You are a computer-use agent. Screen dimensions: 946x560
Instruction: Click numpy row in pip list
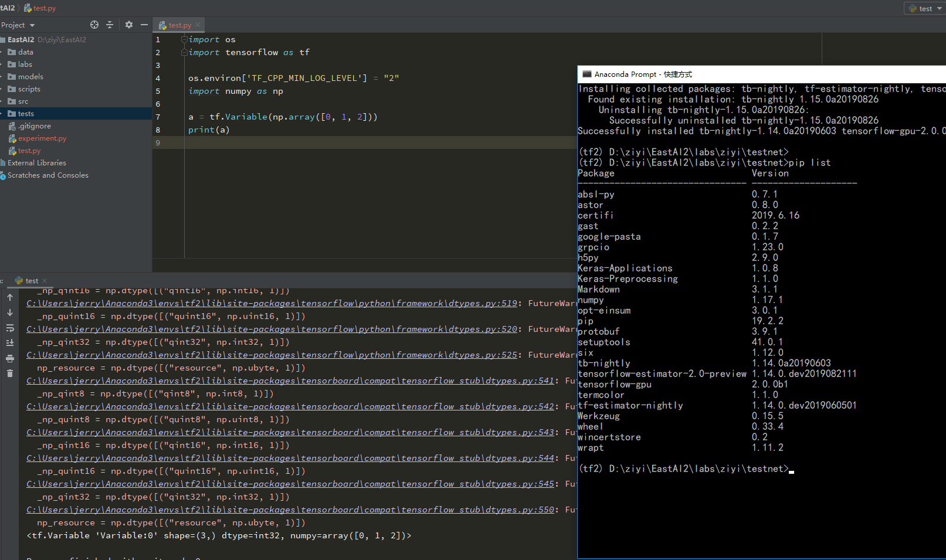click(x=680, y=300)
